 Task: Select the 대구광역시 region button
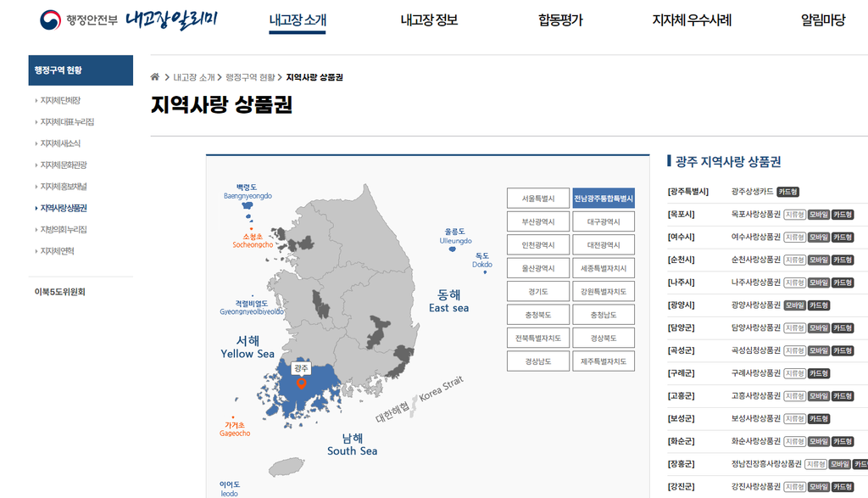pyautogui.click(x=604, y=221)
